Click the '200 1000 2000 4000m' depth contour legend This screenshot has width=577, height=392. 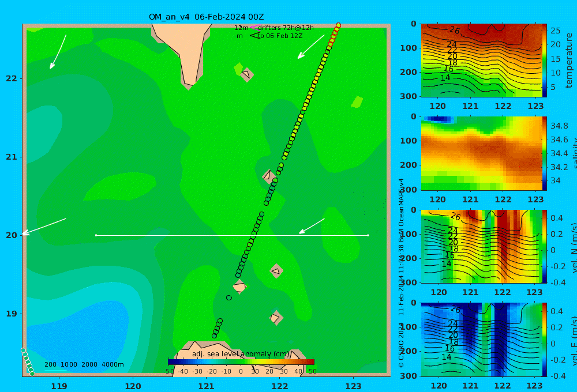click(x=84, y=364)
